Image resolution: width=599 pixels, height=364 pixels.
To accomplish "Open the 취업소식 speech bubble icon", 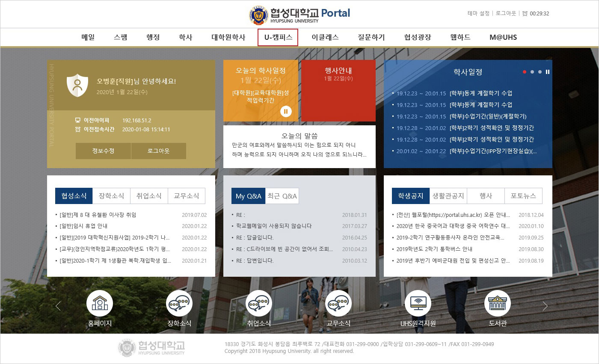I will [259, 303].
